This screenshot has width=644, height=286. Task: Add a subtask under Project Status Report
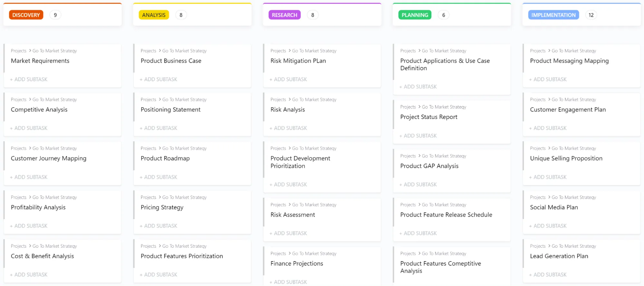click(418, 136)
